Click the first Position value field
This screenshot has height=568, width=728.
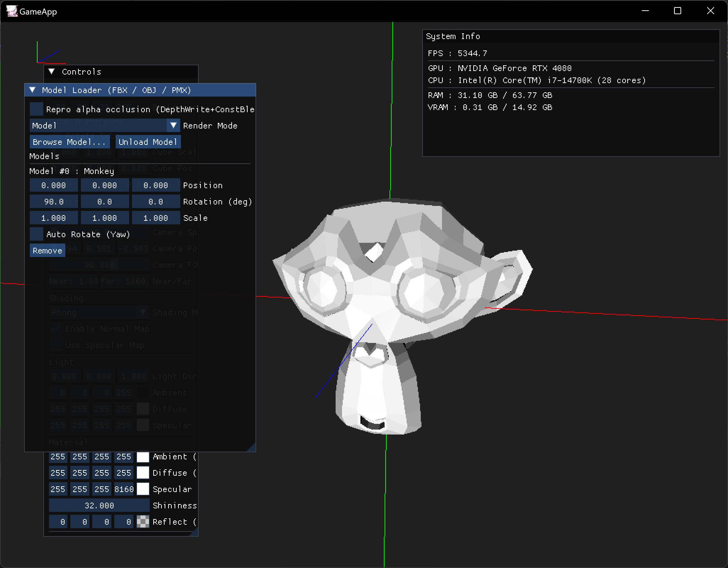(54, 185)
